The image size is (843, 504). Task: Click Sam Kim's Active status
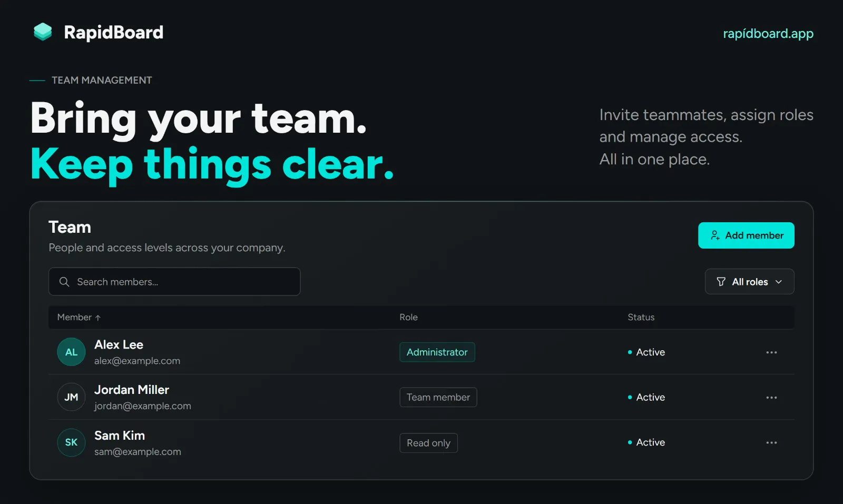[646, 443]
